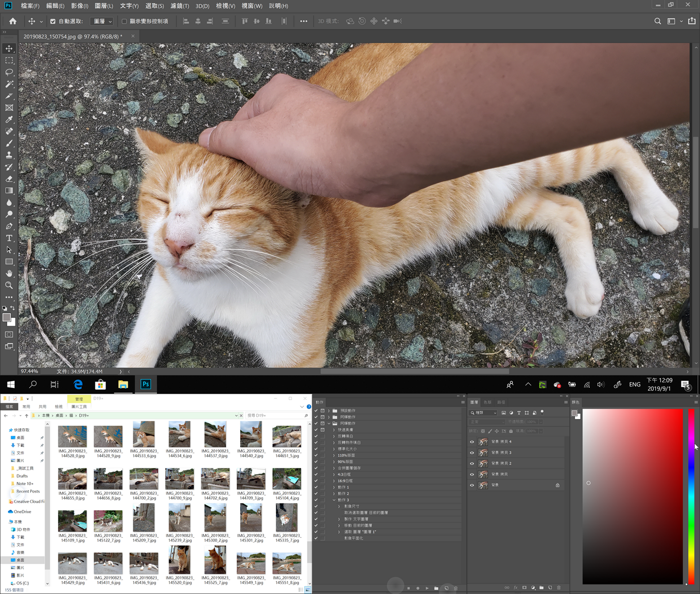Activate the Zoom tool in toolbar
Image resolution: width=700 pixels, height=594 pixels.
coord(9,285)
